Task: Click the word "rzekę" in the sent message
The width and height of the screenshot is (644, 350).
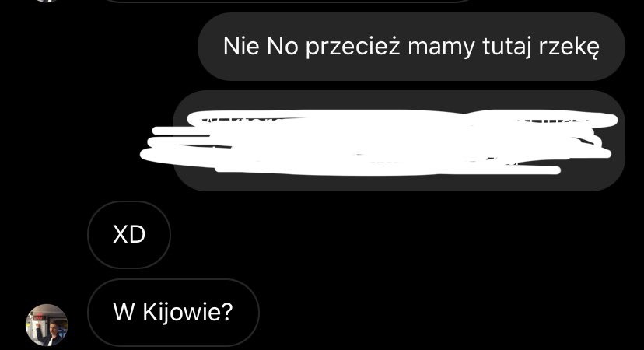Action: pyautogui.click(x=569, y=47)
